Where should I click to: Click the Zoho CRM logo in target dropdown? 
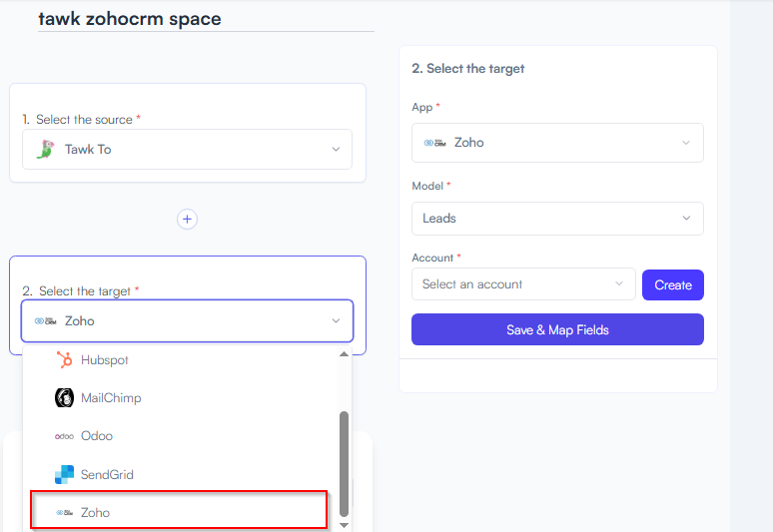click(45, 321)
